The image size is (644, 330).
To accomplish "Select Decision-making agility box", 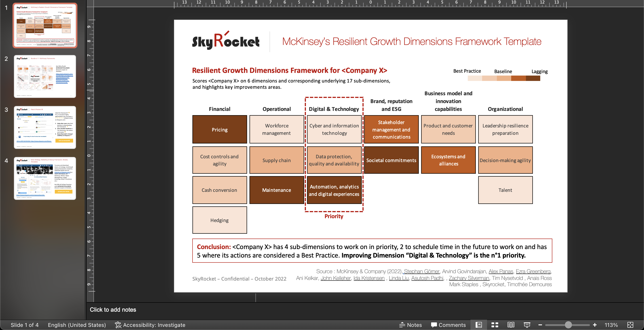I will pos(505,160).
